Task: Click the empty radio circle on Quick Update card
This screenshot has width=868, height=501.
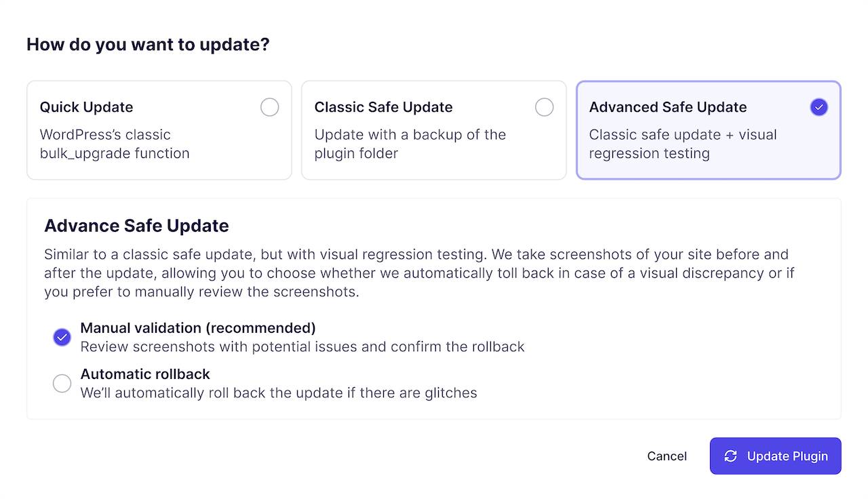Action: click(x=269, y=107)
